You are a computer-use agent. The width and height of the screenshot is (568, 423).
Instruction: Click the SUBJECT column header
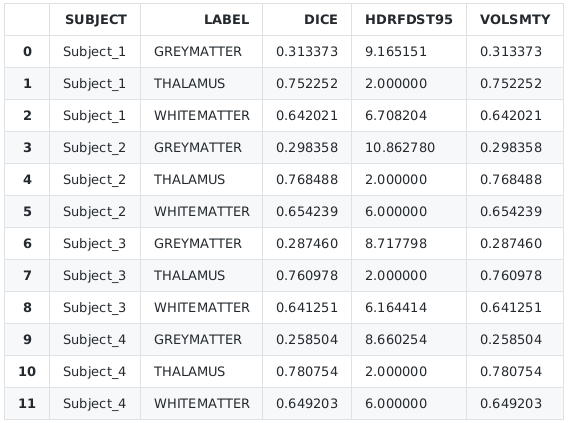[96, 20]
